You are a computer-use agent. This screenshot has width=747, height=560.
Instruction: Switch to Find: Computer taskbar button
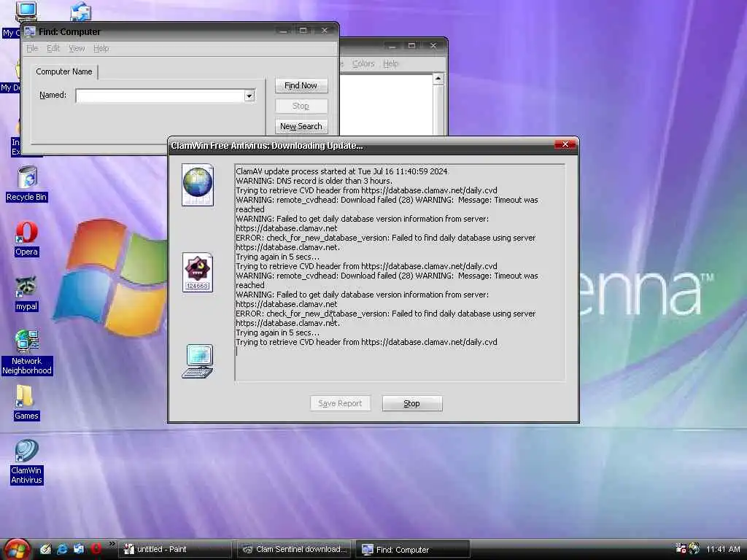click(x=413, y=550)
